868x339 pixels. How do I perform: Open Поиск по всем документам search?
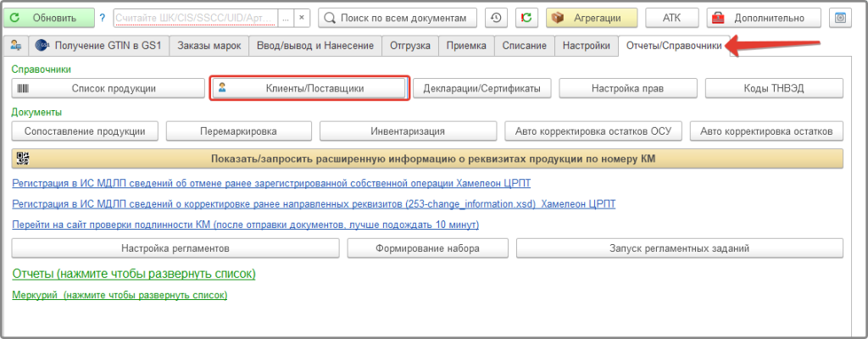click(398, 18)
